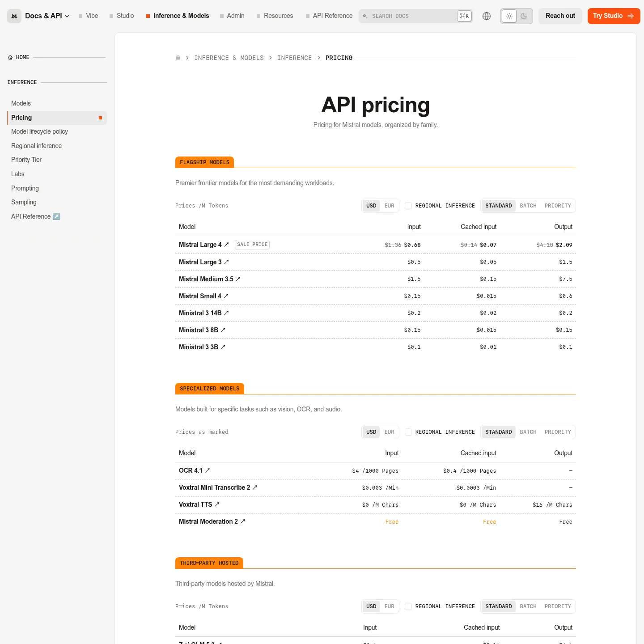The height and width of the screenshot is (644, 644).
Task: Go to Inference breadcrumb
Action: pyautogui.click(x=294, y=58)
